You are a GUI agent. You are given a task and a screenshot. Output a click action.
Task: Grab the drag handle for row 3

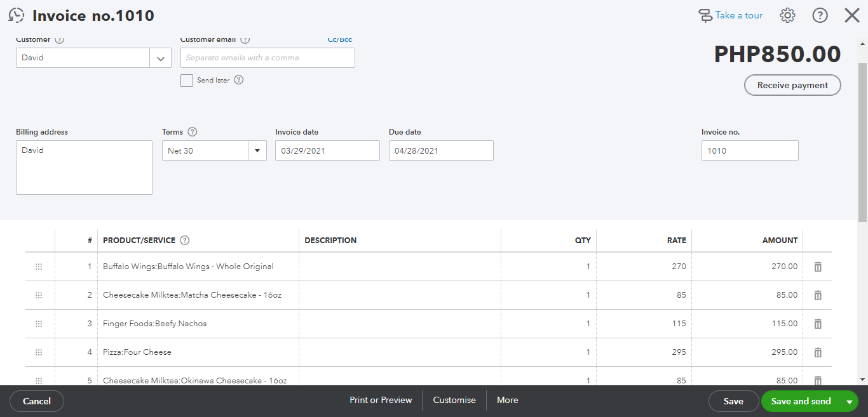[x=39, y=324]
